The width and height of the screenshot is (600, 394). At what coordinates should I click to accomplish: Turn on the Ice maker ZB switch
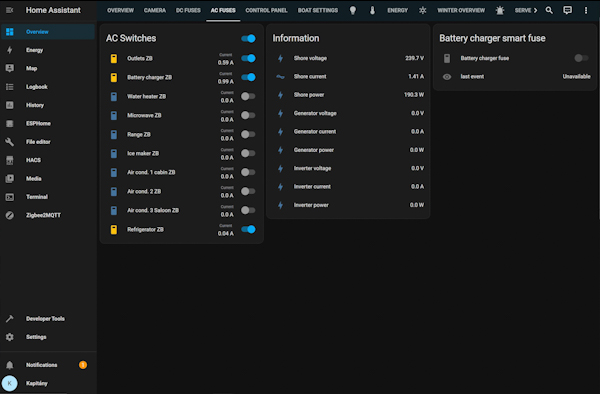[248, 153]
